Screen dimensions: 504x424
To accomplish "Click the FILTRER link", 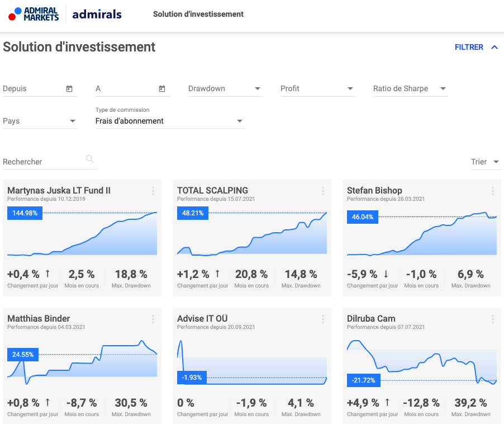I will tap(469, 47).
